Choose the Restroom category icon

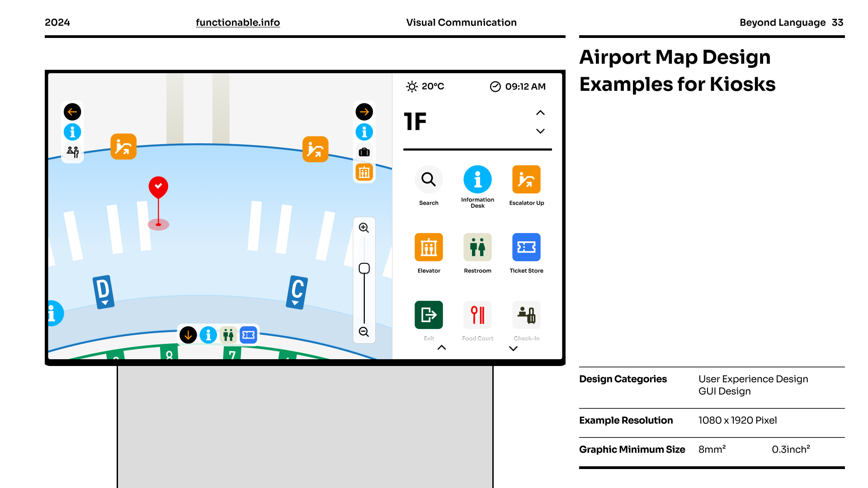pos(477,247)
